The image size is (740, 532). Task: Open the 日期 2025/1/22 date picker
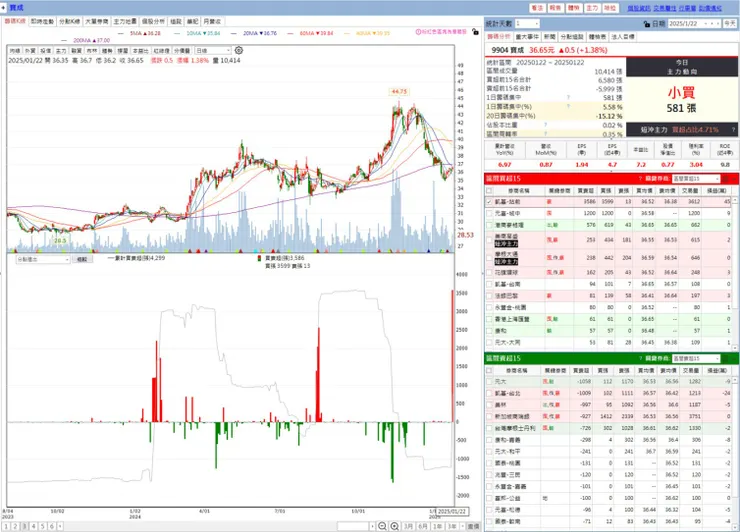pos(694,24)
